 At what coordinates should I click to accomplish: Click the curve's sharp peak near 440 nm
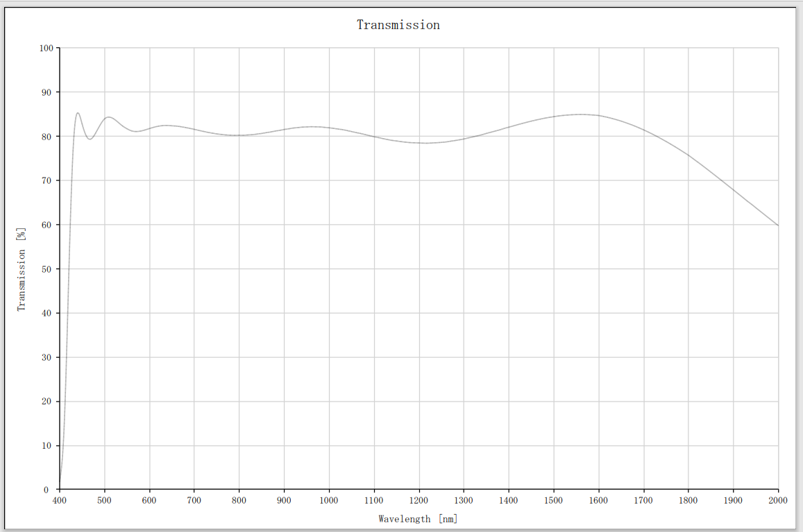78,113
